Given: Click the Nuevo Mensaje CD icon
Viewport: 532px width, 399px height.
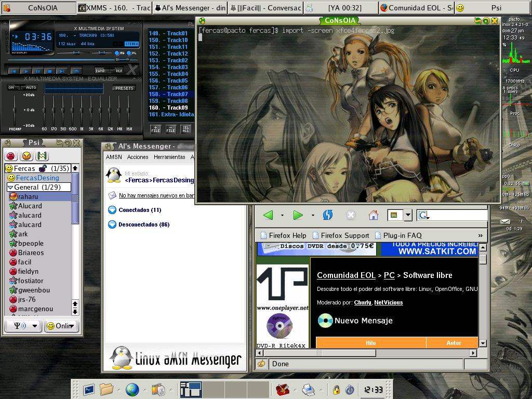Looking at the screenshot, I should 325,321.
